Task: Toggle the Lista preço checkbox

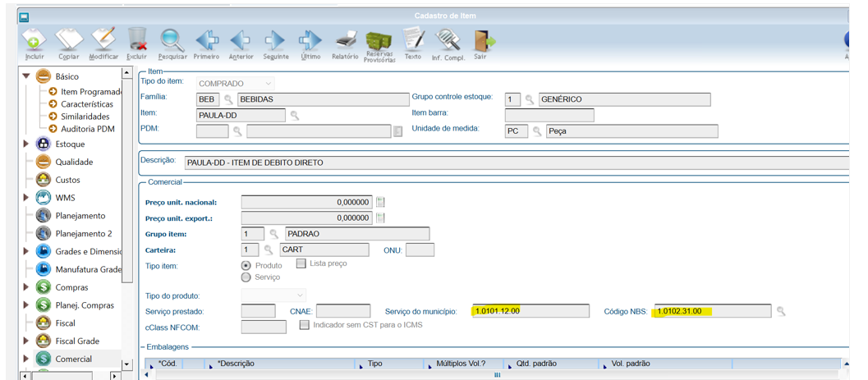Action: (x=301, y=263)
